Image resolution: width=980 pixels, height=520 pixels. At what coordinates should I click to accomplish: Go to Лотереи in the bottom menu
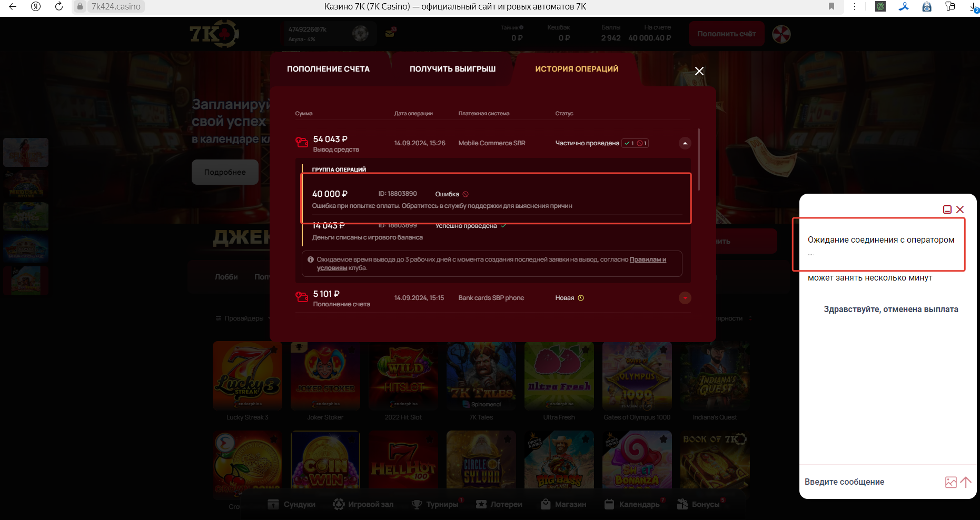pyautogui.click(x=499, y=504)
